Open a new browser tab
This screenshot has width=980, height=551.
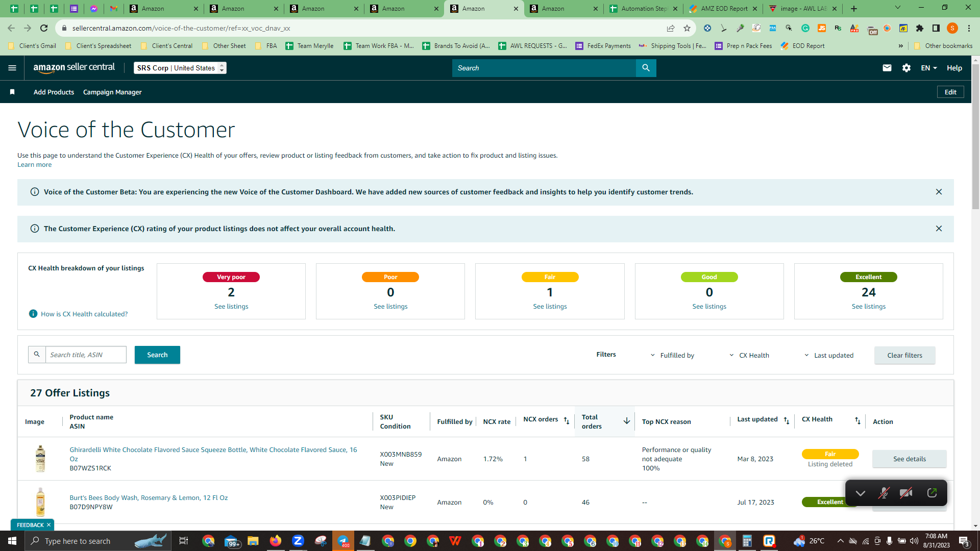coord(854,9)
